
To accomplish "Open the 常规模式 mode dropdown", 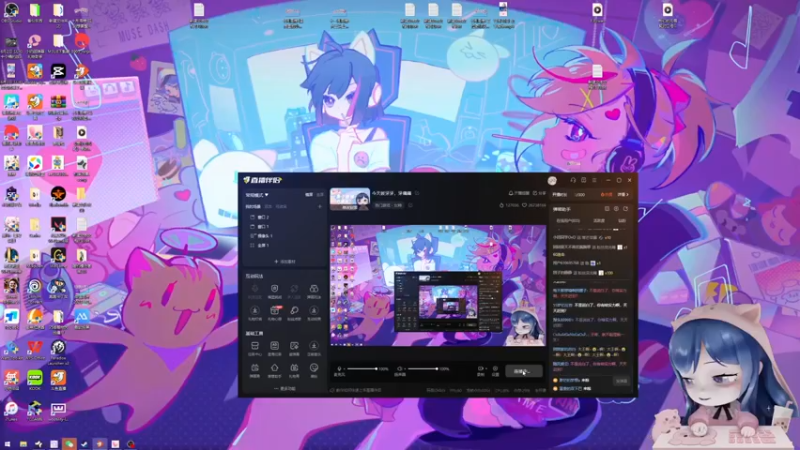I will click(x=257, y=195).
